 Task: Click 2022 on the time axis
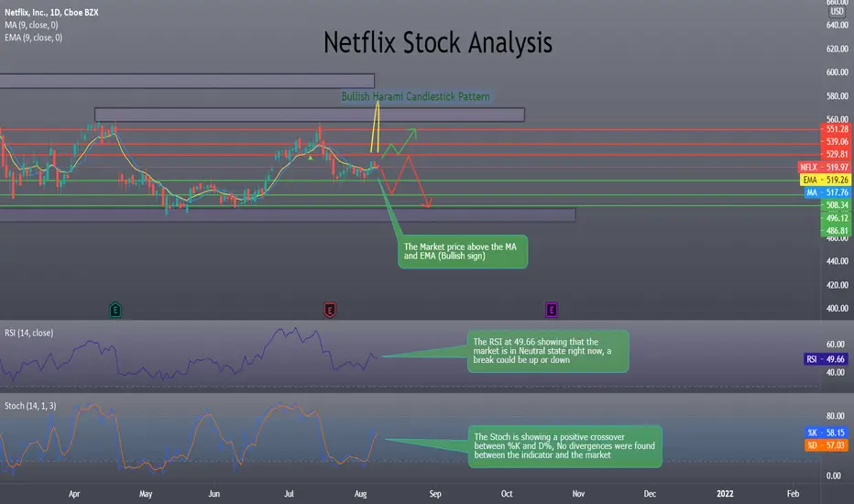click(x=725, y=494)
